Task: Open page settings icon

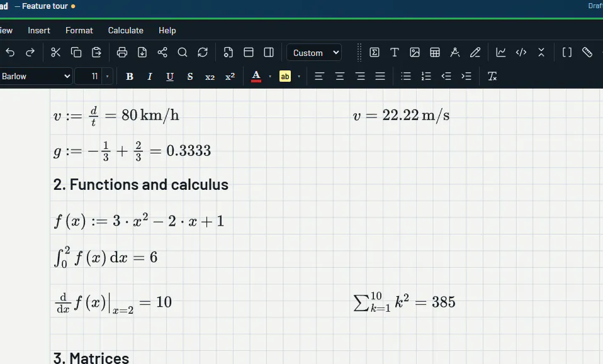Action: [228, 53]
